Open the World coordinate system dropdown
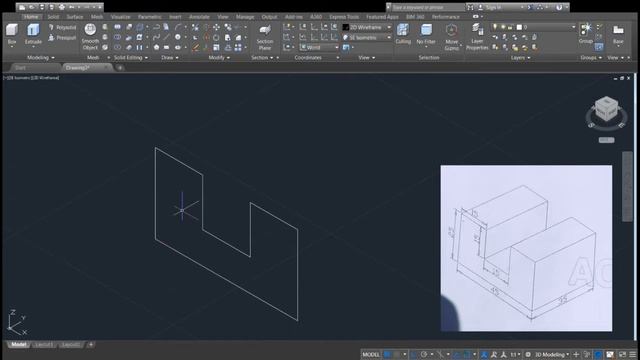This screenshot has height=360, width=640. (x=319, y=47)
